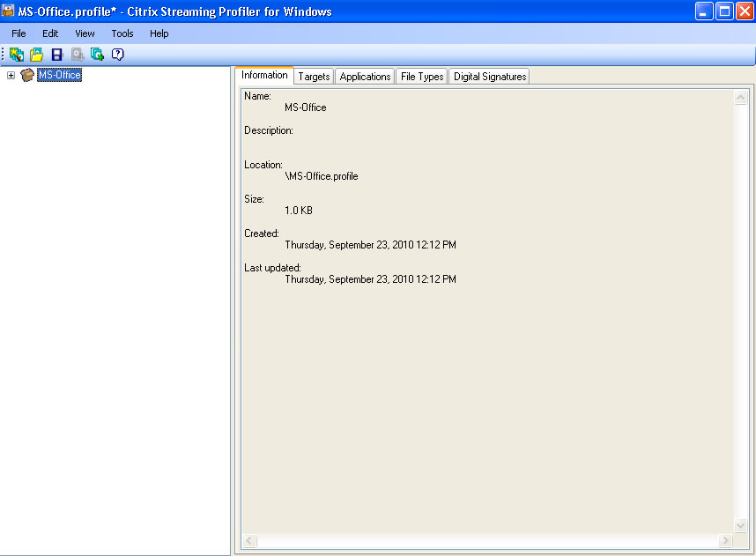Open the Tools menu
Viewport: 756px width, 556px height.
[122, 33]
